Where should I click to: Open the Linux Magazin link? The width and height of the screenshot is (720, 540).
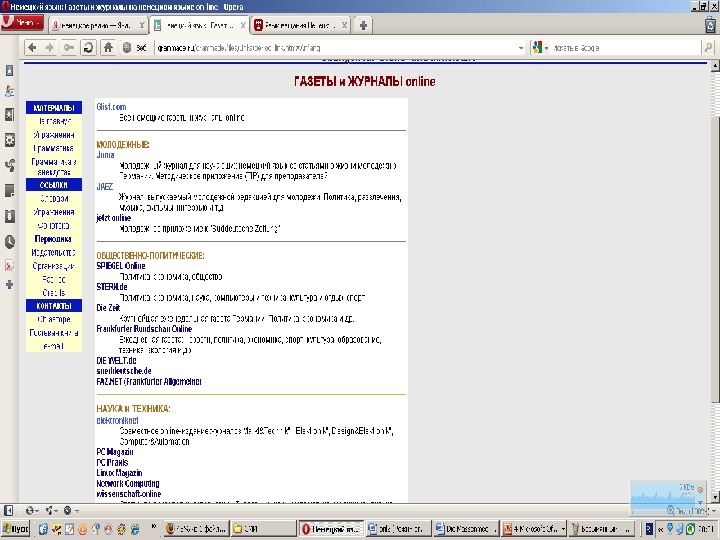click(x=119, y=473)
